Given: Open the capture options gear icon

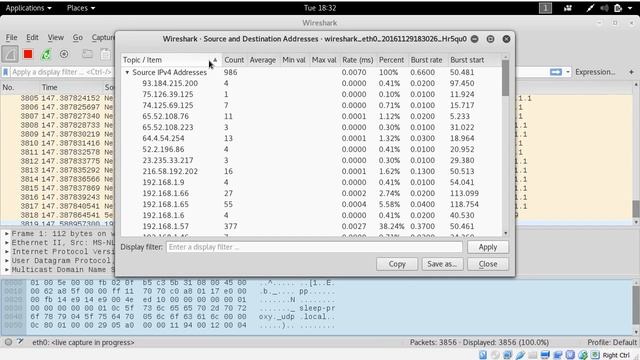Looking at the screenshot, I should [x=64, y=54].
